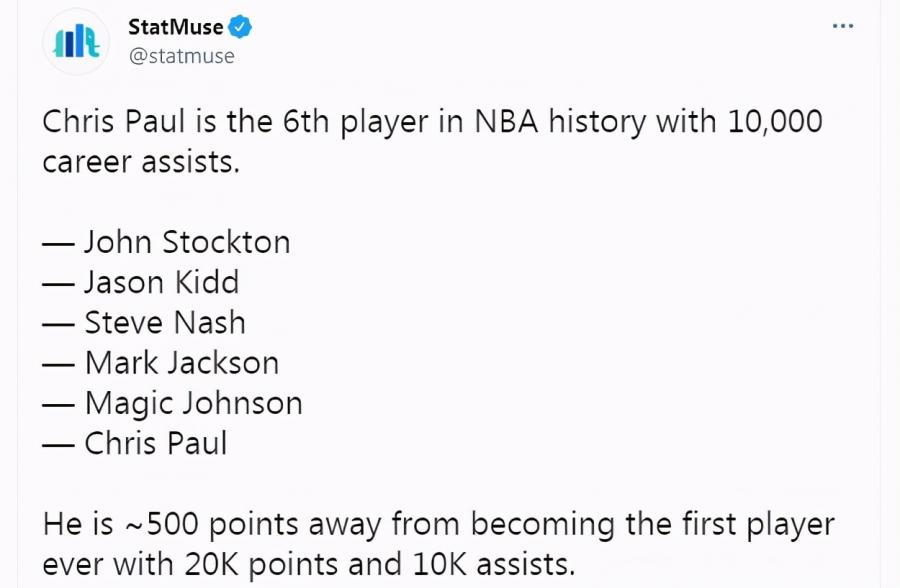Click Chris Paul in the names list

pyautogui.click(x=156, y=443)
